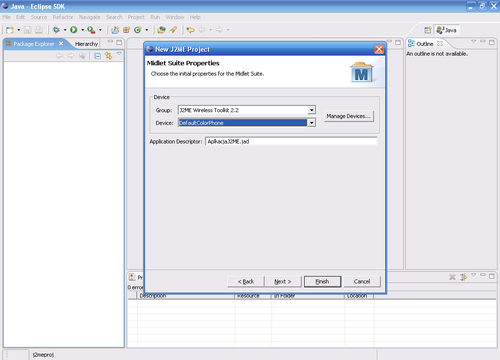Click the Last Edit Location toolbar icon
Viewport: 500px width, 360px height.
(x=190, y=30)
